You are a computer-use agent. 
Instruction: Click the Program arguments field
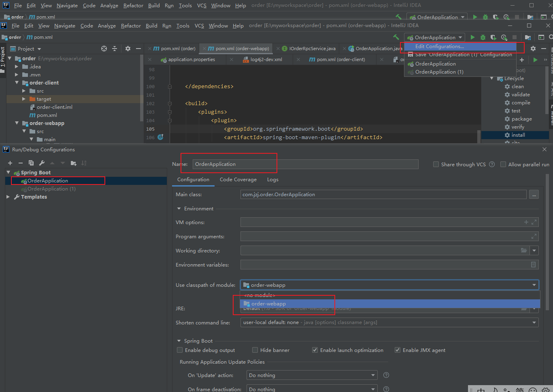[x=389, y=236]
